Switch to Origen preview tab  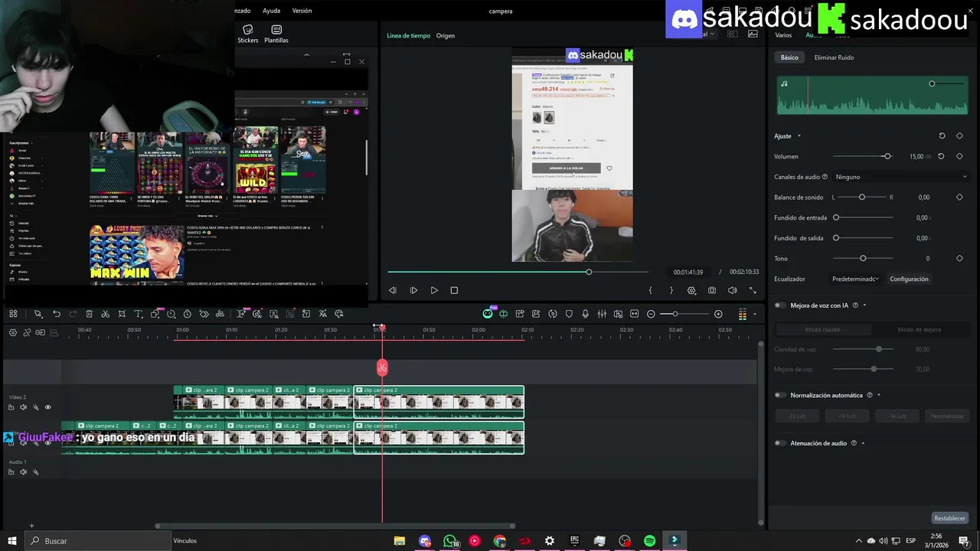(446, 36)
